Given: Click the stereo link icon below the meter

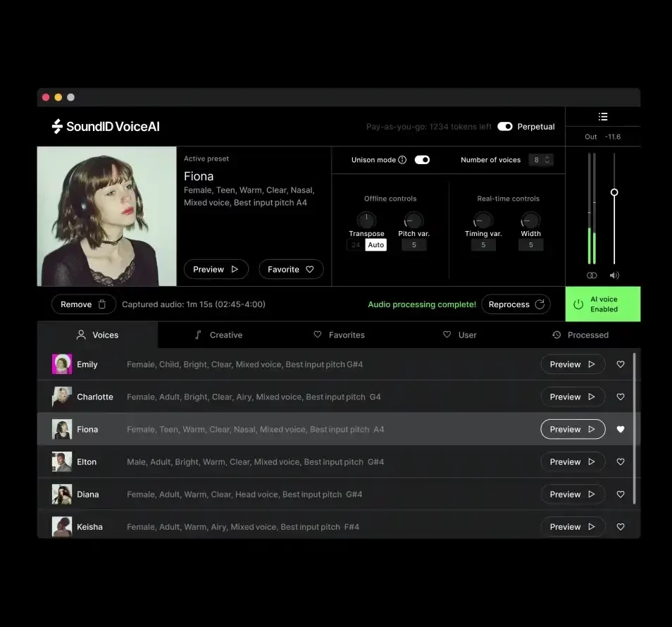Looking at the screenshot, I should (x=592, y=275).
